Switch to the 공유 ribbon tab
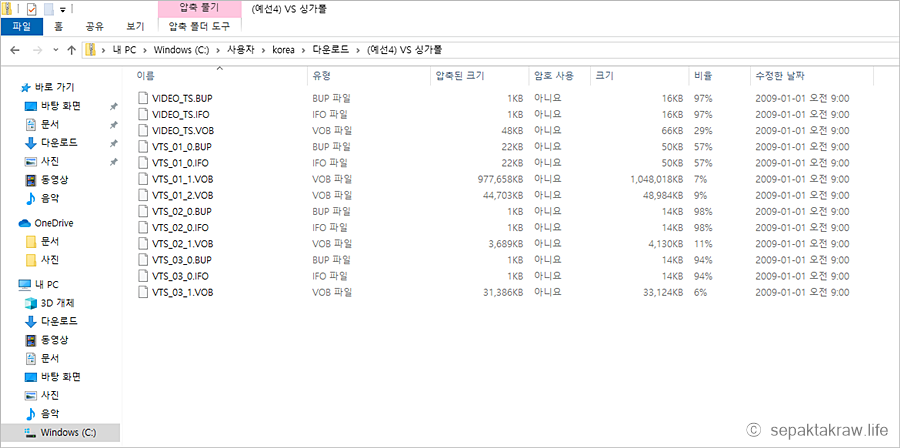This screenshot has width=900, height=448. tap(95, 26)
